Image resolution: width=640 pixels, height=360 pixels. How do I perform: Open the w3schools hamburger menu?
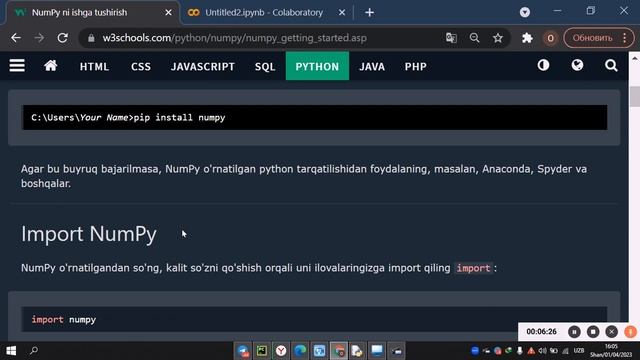(17, 66)
